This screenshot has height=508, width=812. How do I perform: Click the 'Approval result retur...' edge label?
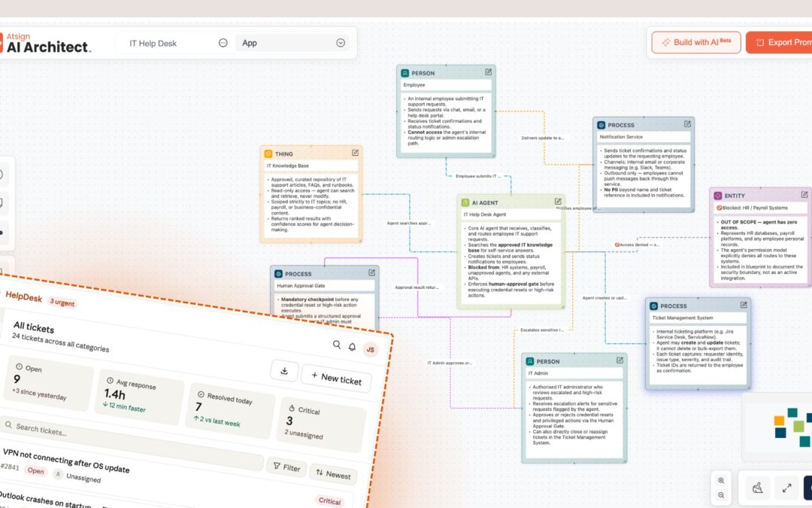417,287
